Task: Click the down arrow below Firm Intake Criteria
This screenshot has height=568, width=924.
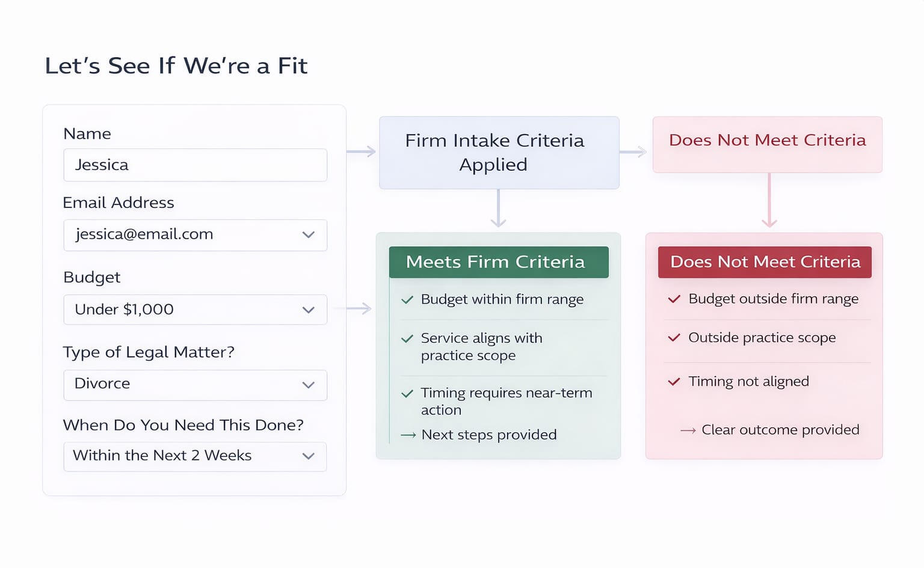Action: 498,209
